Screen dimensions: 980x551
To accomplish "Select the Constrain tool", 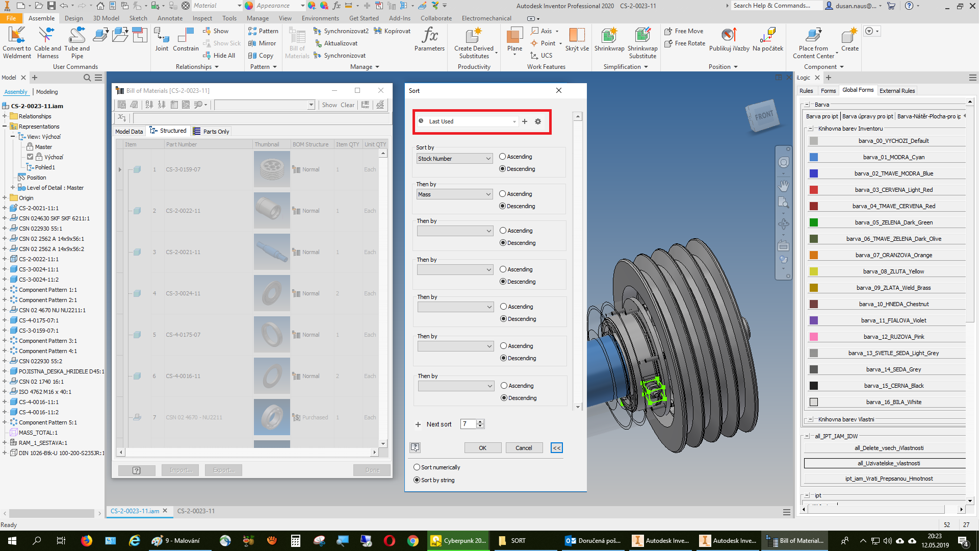I will pyautogui.click(x=185, y=38).
